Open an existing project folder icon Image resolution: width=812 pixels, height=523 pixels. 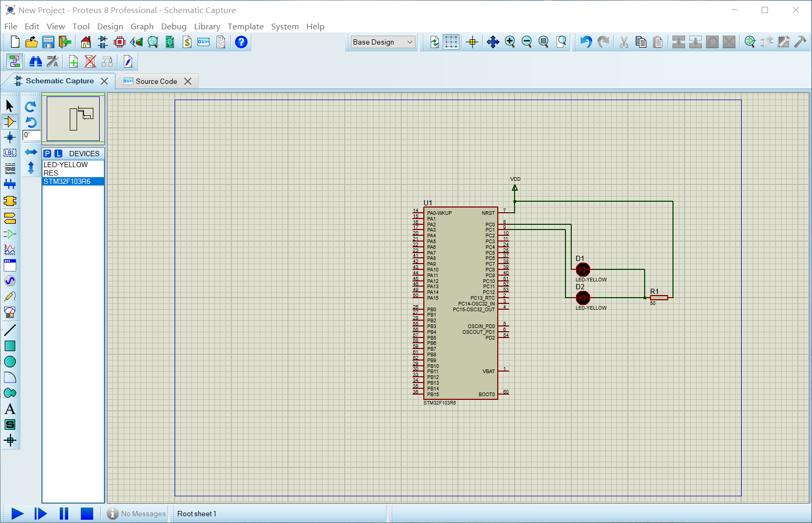(x=31, y=42)
